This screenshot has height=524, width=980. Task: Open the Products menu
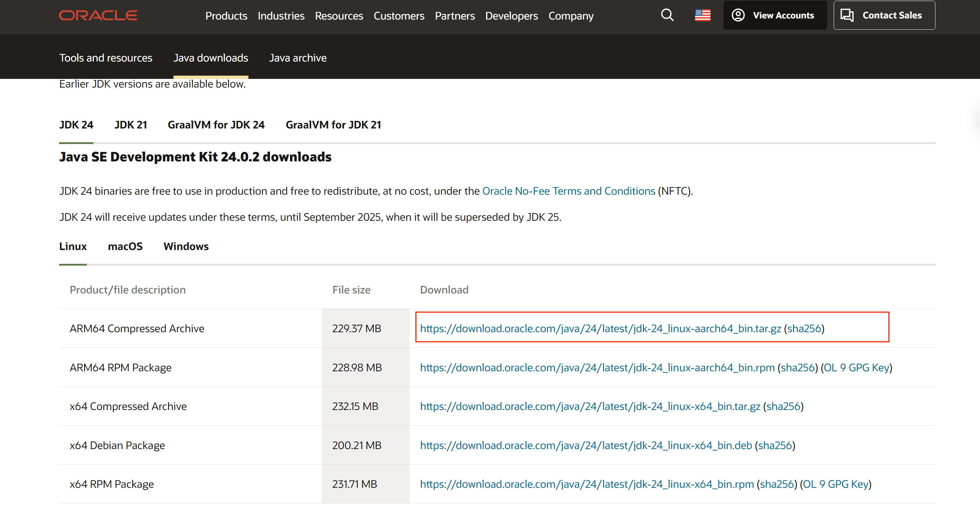226,16
